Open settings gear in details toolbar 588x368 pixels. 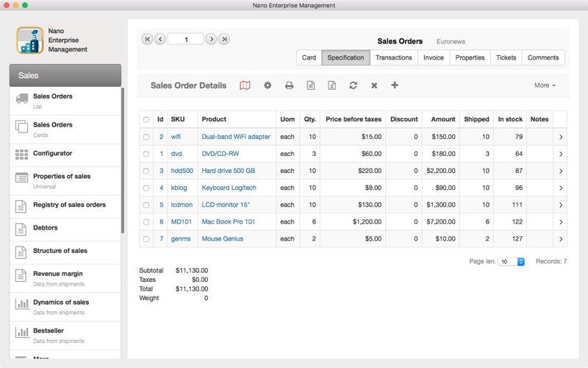coord(268,85)
